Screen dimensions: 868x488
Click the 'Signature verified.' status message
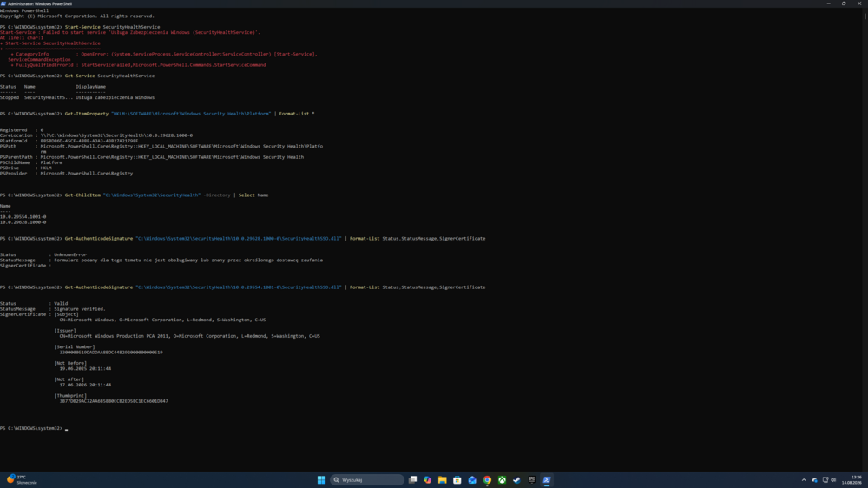[x=80, y=309]
